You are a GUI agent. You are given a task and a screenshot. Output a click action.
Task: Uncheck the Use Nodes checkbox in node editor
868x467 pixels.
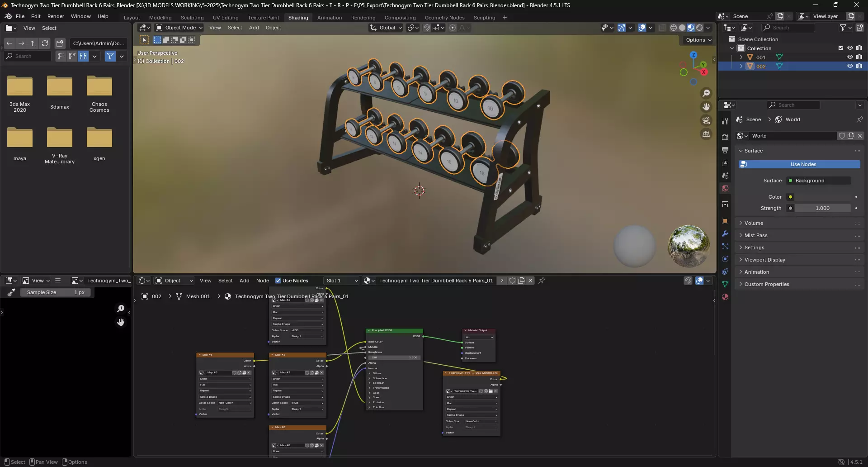pos(278,281)
